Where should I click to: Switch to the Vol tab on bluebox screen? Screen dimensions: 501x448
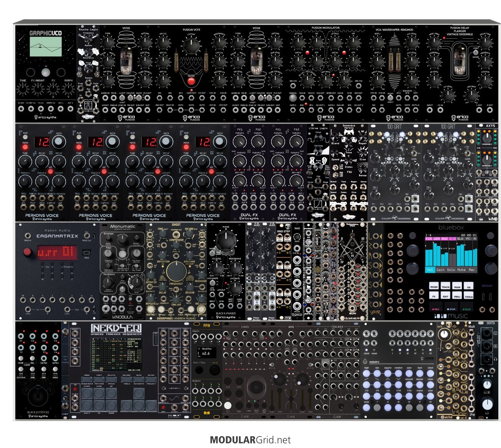(430, 270)
